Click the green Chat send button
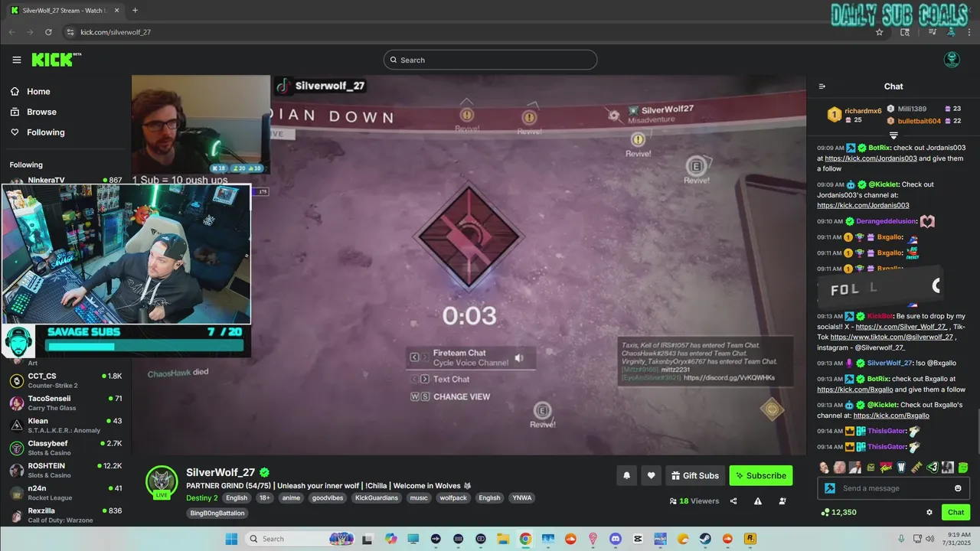980x551 pixels. (x=955, y=512)
